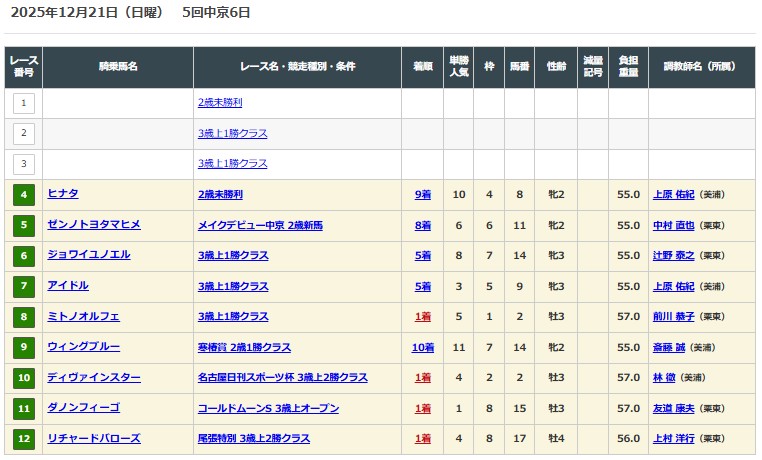Click the white race number 2 box
Screen dimensions: 762x460
click(x=24, y=134)
